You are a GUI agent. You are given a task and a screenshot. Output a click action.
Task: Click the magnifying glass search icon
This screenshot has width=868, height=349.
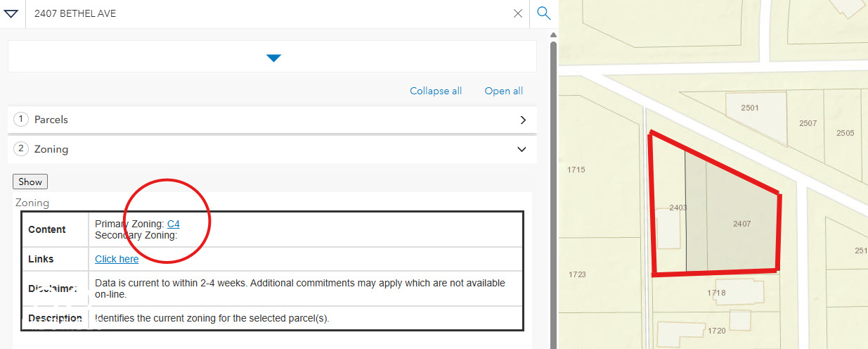(543, 13)
